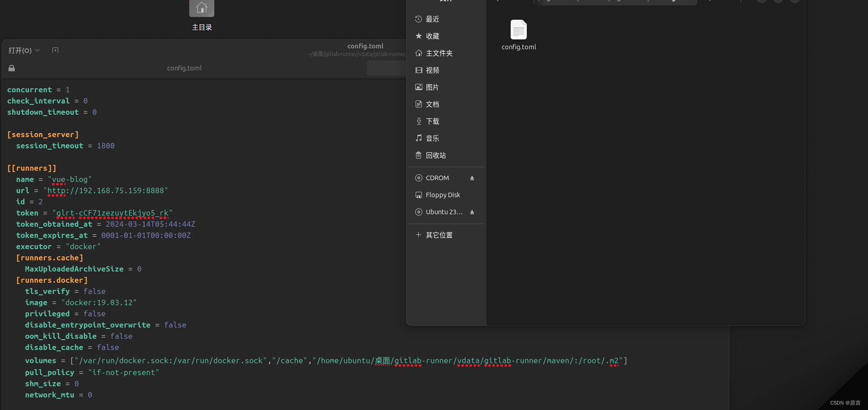Screen dimensions: 868x410
Task: Click the pull_policy value "if-not-present"
Action: click(124, 372)
